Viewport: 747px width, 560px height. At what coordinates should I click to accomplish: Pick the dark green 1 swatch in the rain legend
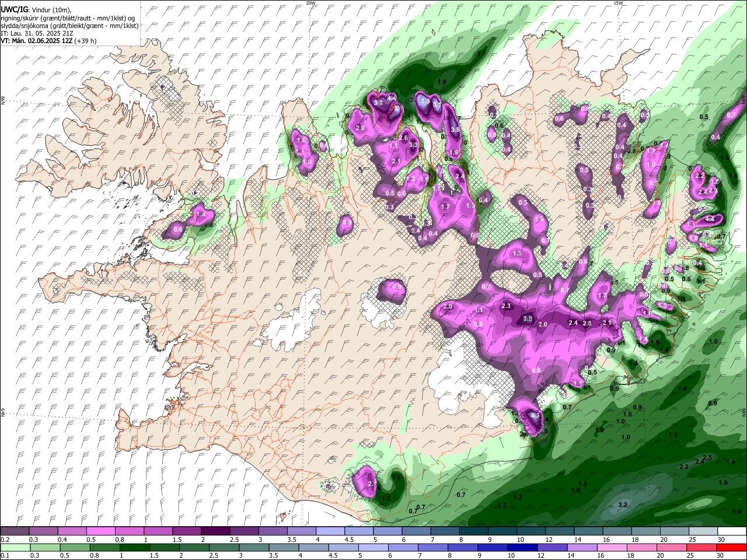(x=134, y=548)
